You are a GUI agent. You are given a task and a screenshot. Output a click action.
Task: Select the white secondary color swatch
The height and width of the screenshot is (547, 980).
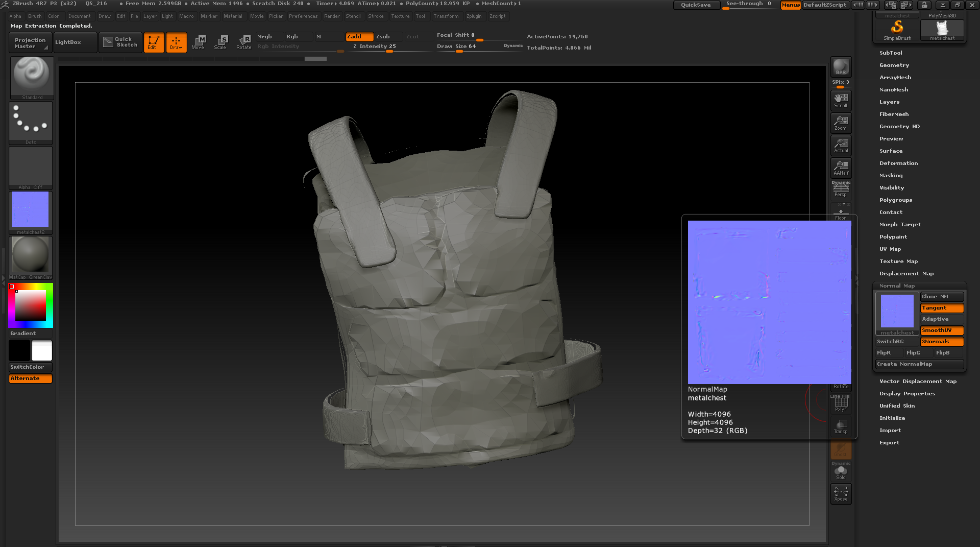coord(42,351)
